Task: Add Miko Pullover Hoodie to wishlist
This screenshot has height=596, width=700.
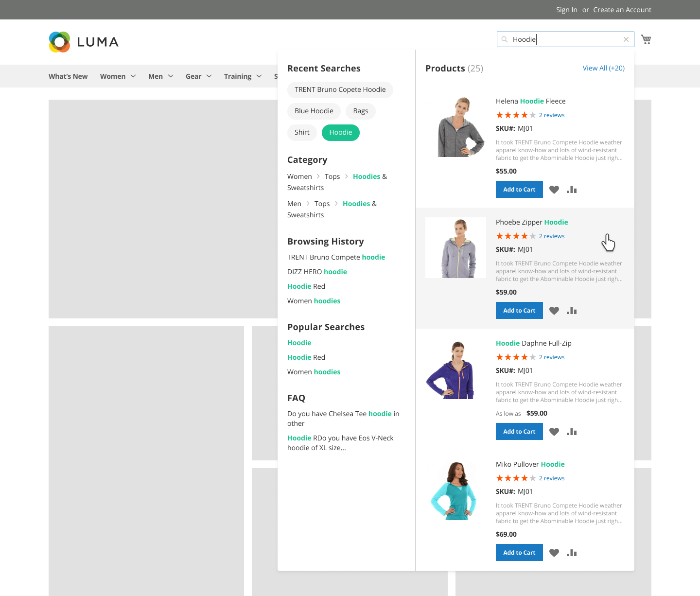Action: (x=554, y=553)
